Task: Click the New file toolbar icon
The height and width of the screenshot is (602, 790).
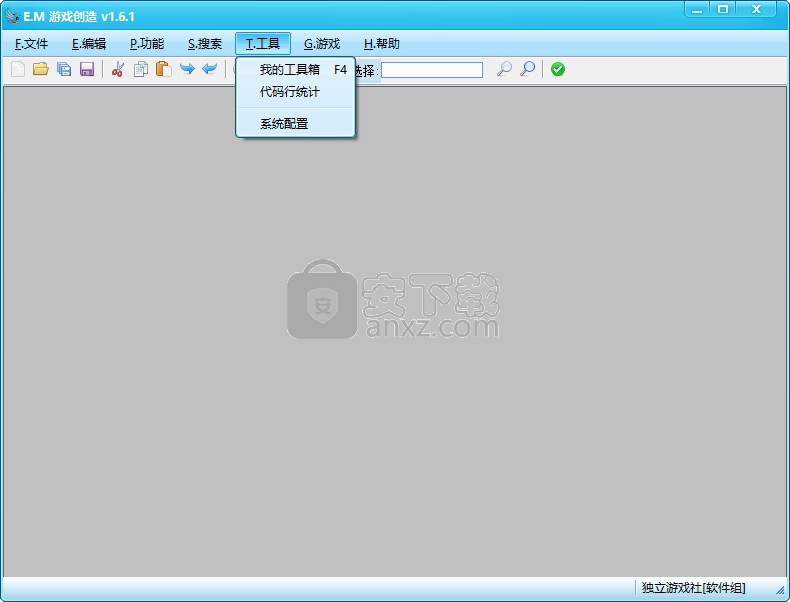Action: [18, 69]
